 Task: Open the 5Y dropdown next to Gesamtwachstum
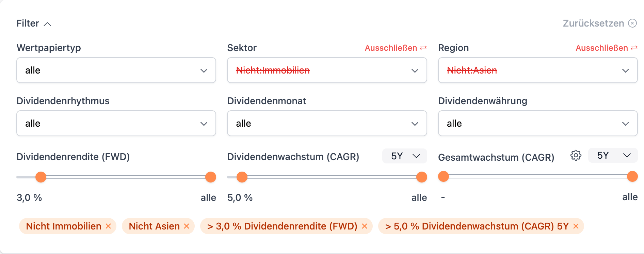click(612, 155)
